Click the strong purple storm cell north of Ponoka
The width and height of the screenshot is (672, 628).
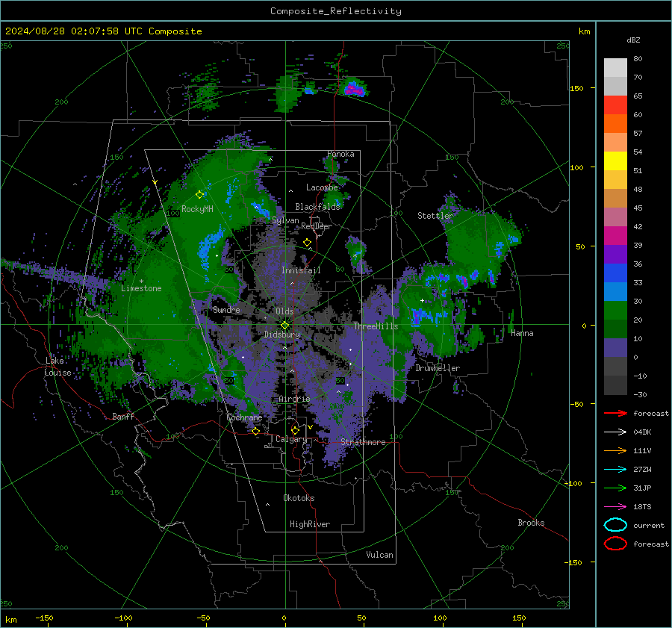point(355,89)
